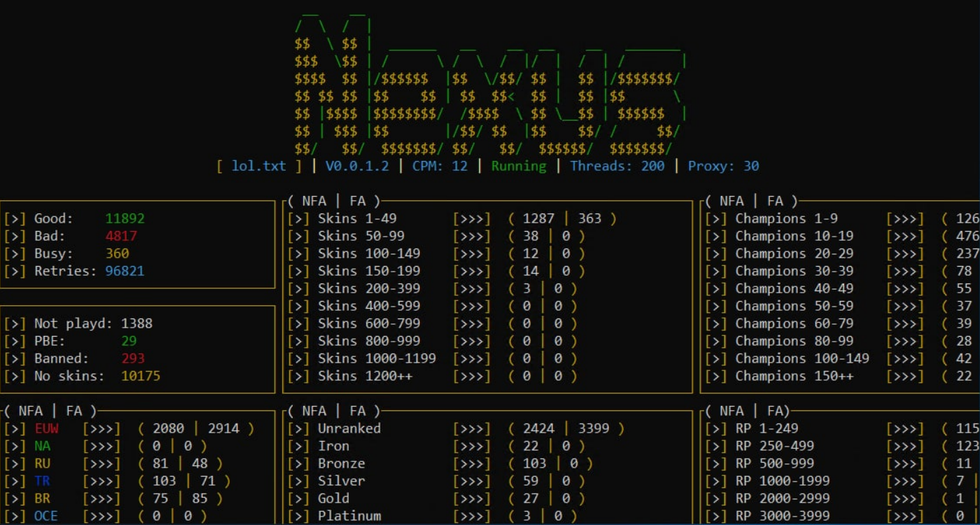This screenshot has width=980, height=525.
Task: Select the Busy value 360
Action: 117,253
